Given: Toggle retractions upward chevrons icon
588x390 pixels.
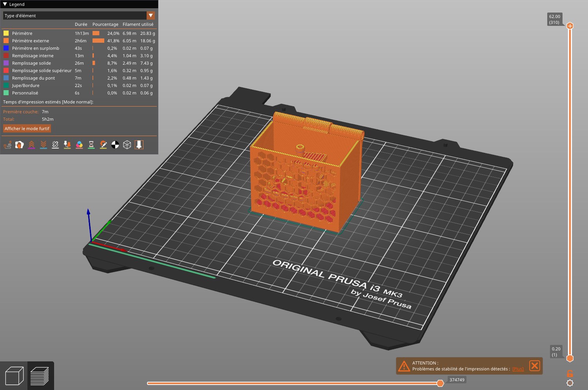Looking at the screenshot, I should point(31,145).
